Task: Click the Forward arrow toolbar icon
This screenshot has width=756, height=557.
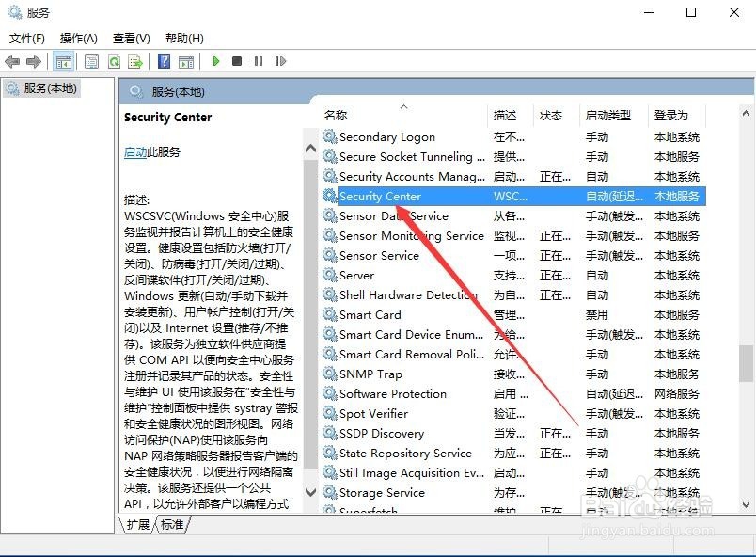Action: tap(33, 61)
